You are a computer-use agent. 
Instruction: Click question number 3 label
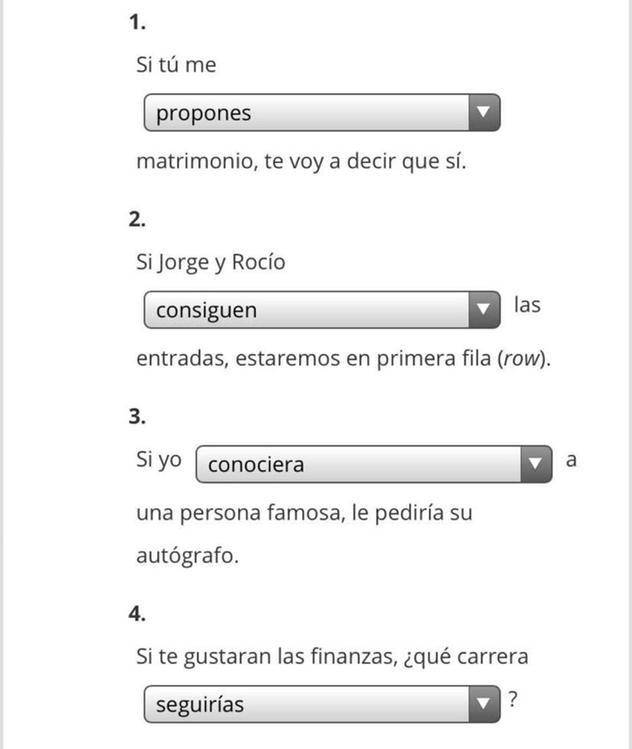coord(137,417)
